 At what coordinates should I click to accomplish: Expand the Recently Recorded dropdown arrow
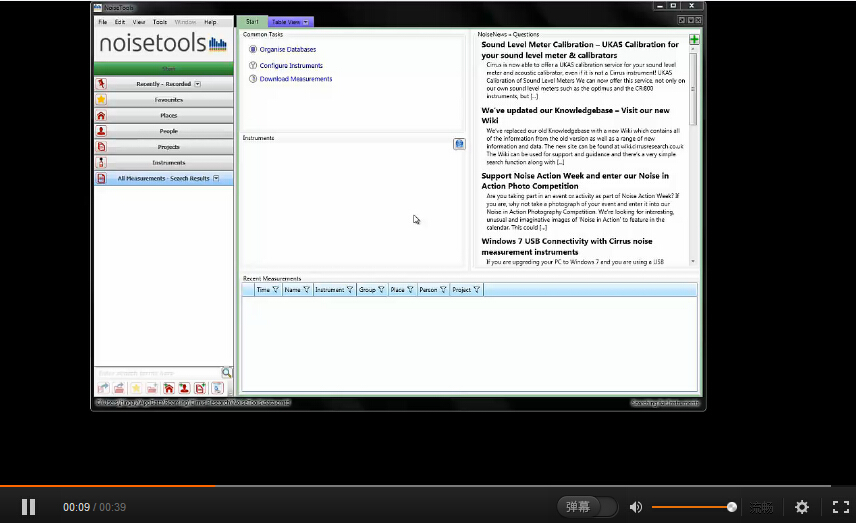tap(198, 84)
